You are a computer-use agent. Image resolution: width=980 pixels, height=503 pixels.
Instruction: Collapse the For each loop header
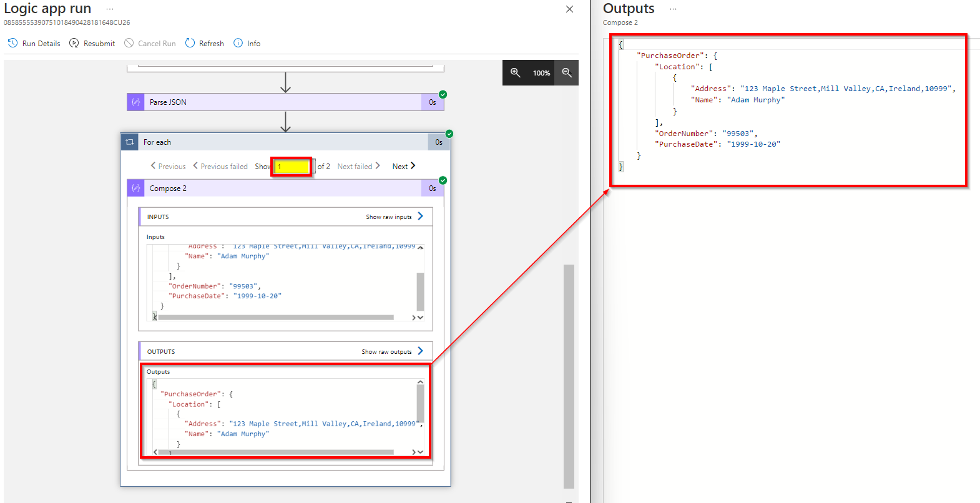[285, 142]
